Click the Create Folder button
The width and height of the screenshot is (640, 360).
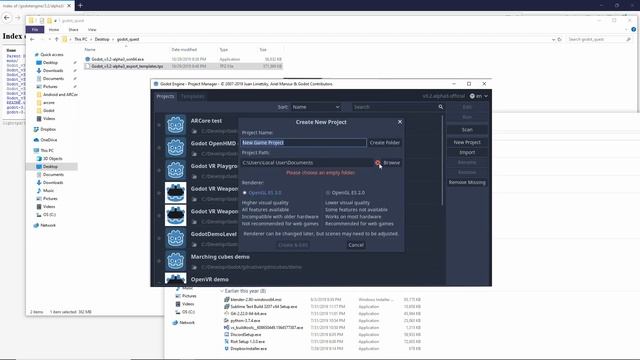click(x=384, y=142)
